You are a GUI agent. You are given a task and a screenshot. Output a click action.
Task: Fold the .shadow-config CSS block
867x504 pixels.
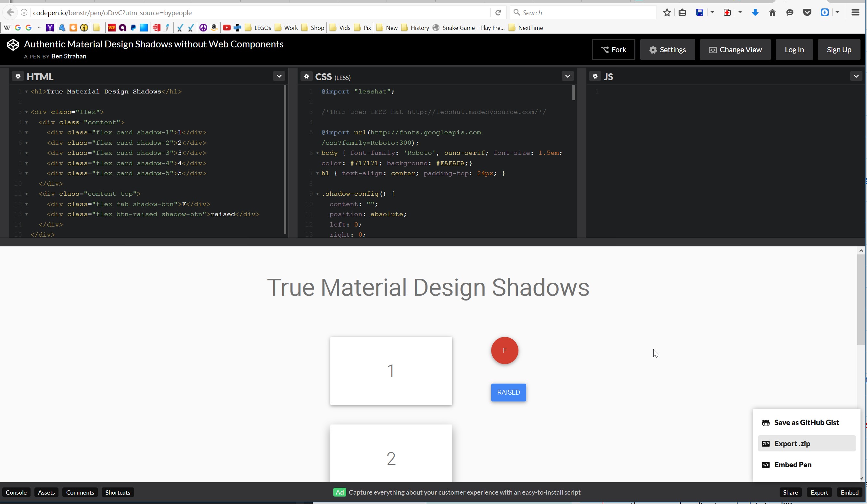317,194
